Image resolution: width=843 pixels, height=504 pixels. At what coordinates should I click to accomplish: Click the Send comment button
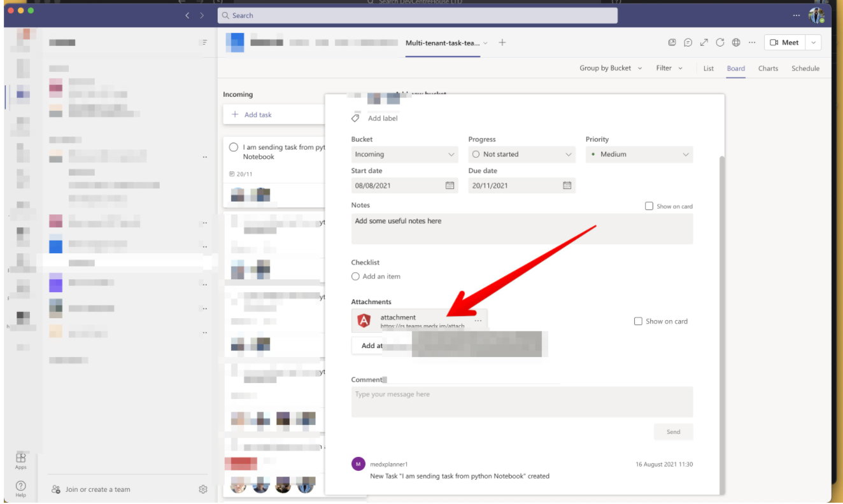(673, 431)
